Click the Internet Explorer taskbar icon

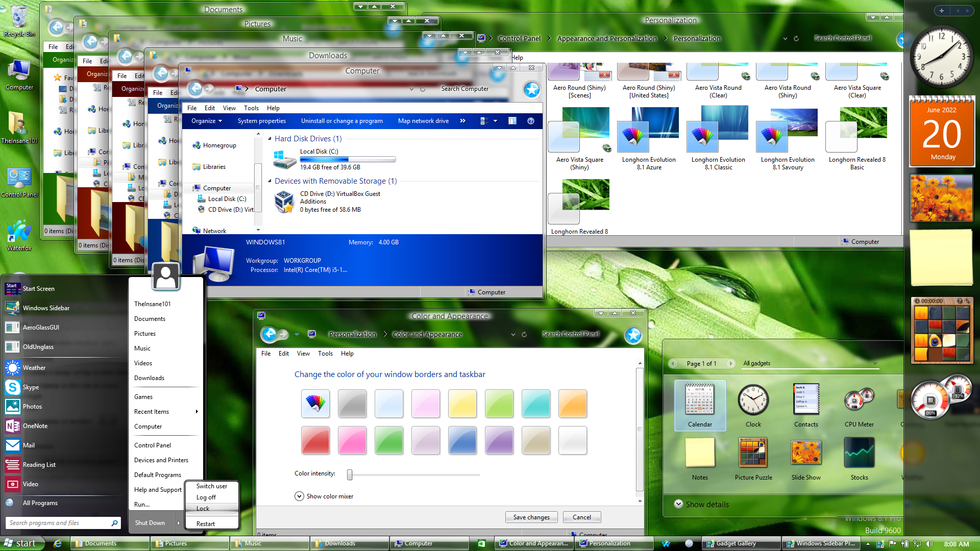coord(58,543)
